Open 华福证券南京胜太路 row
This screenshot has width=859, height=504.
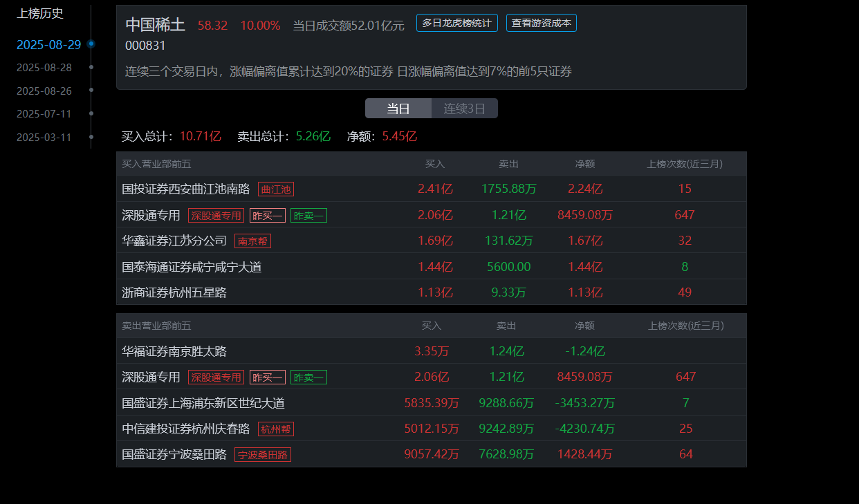pyautogui.click(x=432, y=351)
